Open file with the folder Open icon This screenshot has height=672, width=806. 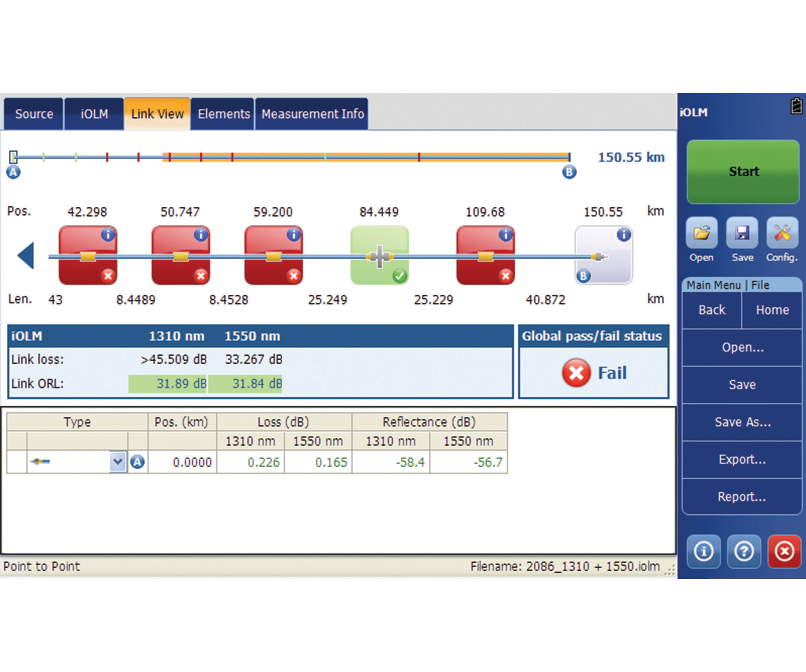point(702,233)
